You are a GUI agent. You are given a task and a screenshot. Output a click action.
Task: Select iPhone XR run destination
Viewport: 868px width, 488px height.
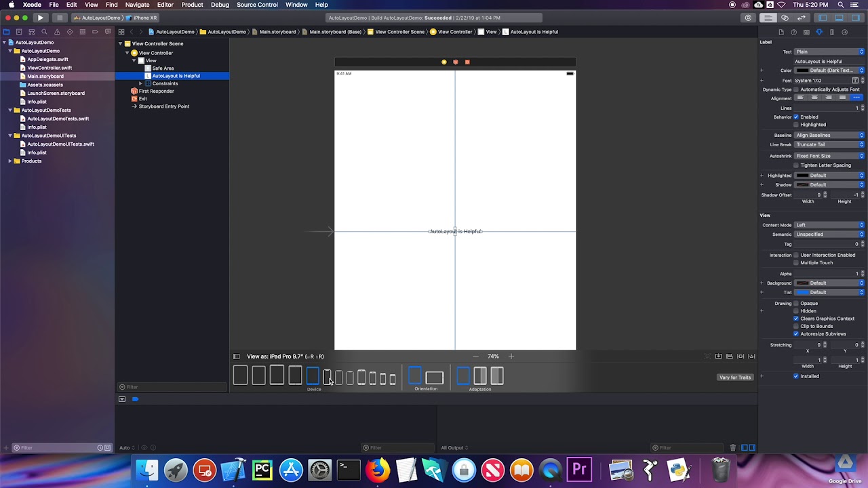(142, 18)
